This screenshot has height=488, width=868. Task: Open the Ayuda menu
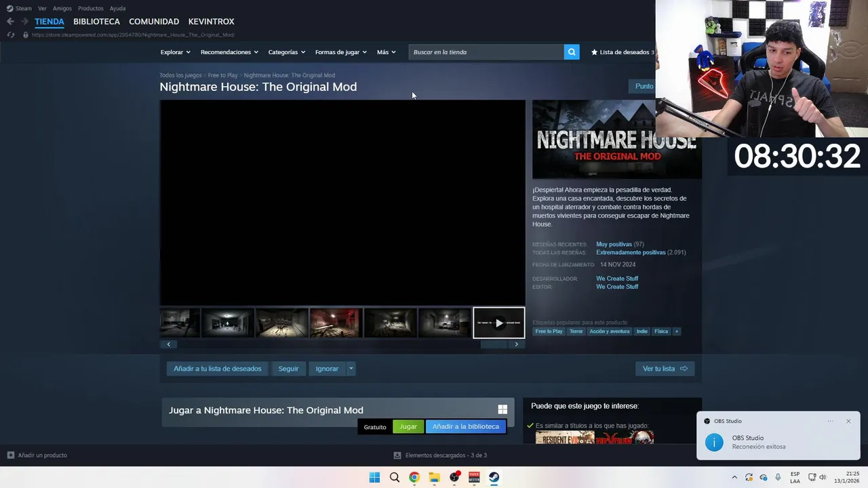[117, 8]
